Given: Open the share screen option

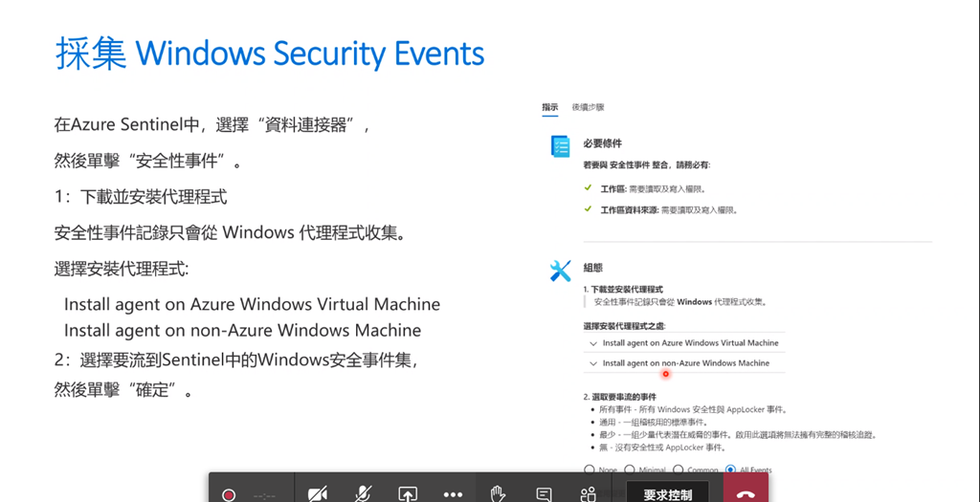Looking at the screenshot, I should (408, 495).
